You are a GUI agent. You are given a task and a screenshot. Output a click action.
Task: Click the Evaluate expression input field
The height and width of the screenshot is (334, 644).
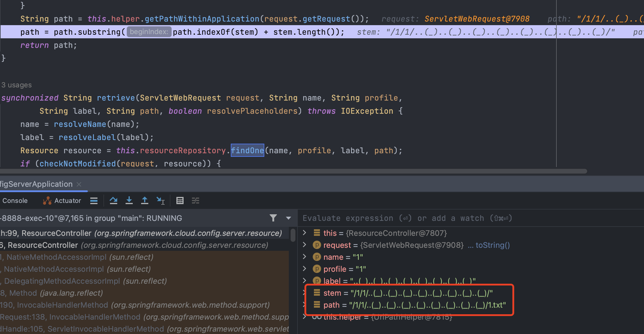point(407,218)
